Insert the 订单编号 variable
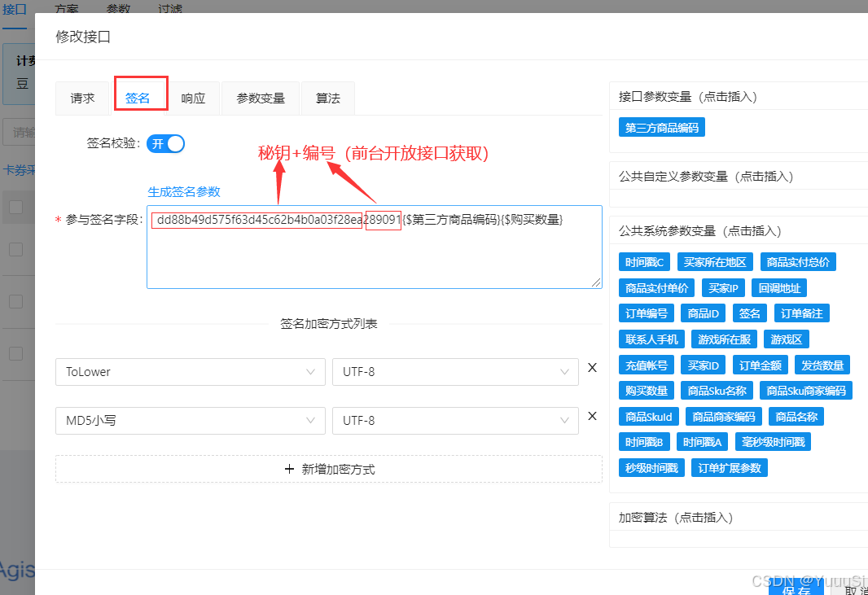This screenshot has width=868, height=595. coord(647,314)
